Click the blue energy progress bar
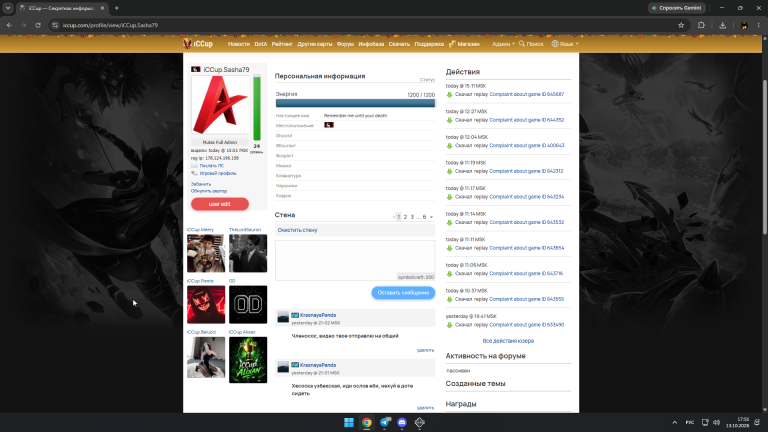 coord(355,103)
